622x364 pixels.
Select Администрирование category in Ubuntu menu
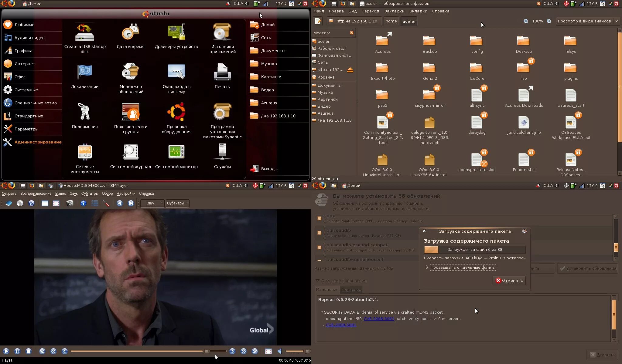[x=38, y=142]
